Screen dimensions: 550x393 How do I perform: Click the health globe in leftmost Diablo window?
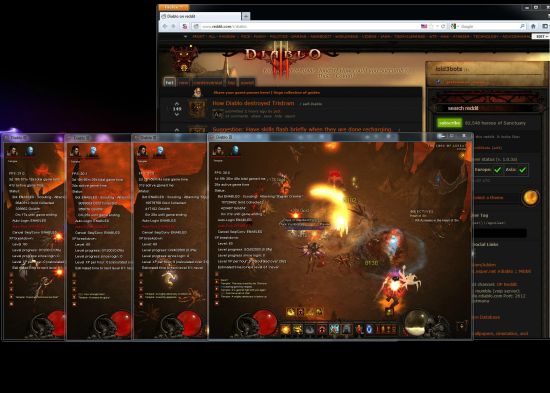pyautogui.click(x=56, y=323)
